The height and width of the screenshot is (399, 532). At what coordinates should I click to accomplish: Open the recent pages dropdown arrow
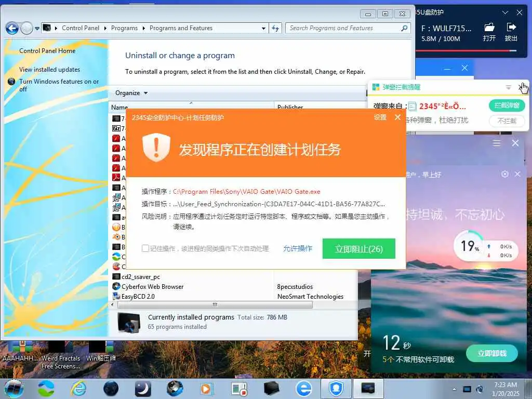(x=37, y=29)
